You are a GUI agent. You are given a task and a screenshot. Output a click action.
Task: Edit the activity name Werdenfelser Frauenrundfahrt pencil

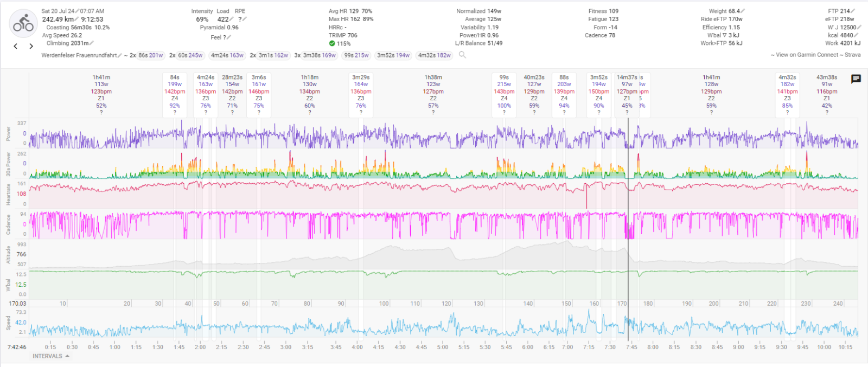pyautogui.click(x=119, y=55)
